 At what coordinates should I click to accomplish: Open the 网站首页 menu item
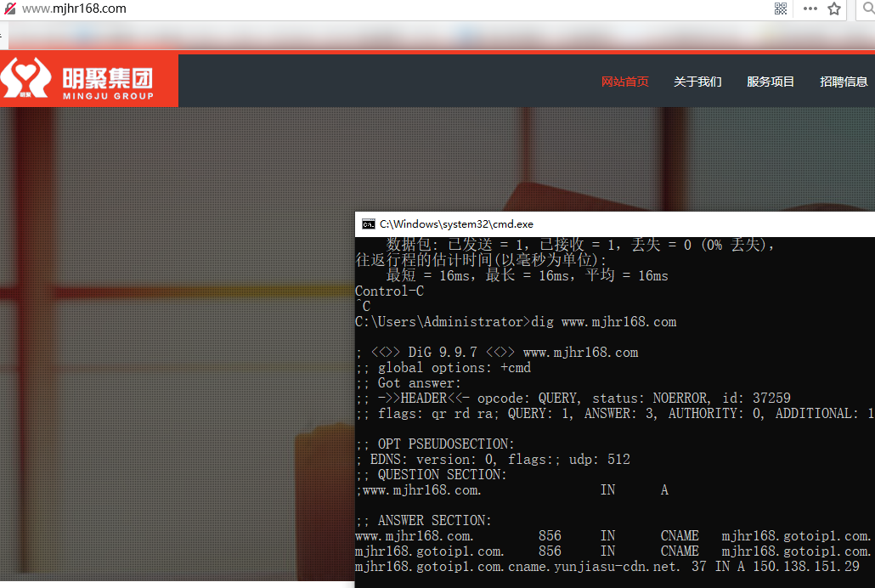coord(624,82)
